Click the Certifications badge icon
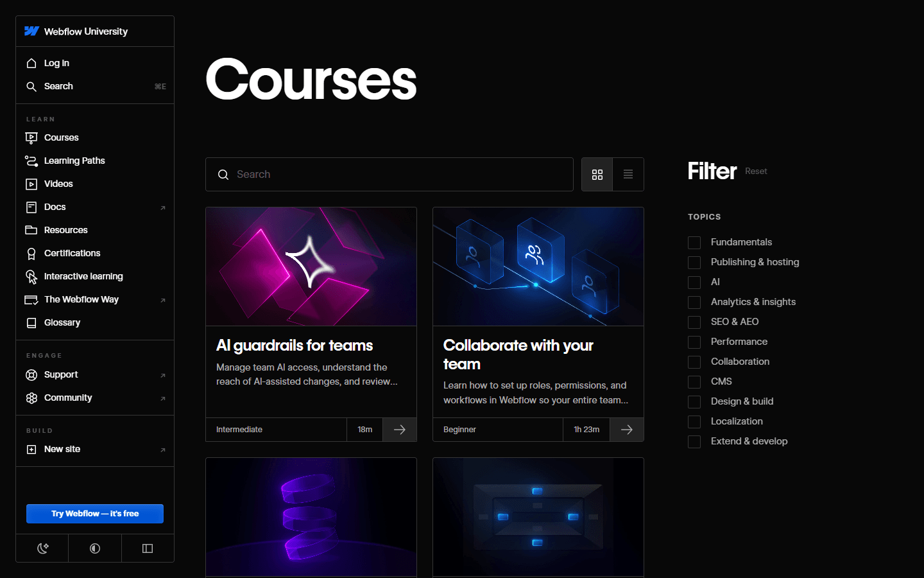Viewport: 924px width, 578px height. 31,254
